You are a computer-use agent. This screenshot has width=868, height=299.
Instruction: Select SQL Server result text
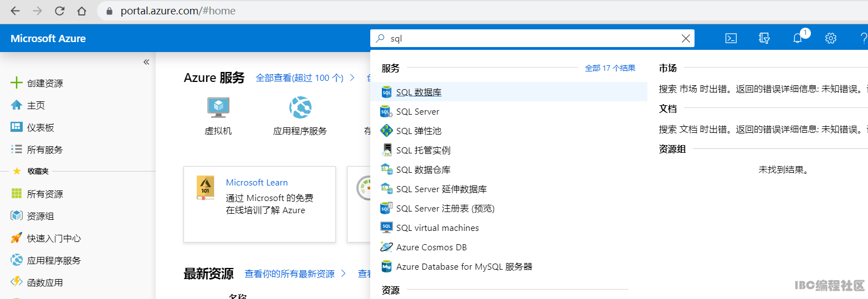(x=418, y=112)
